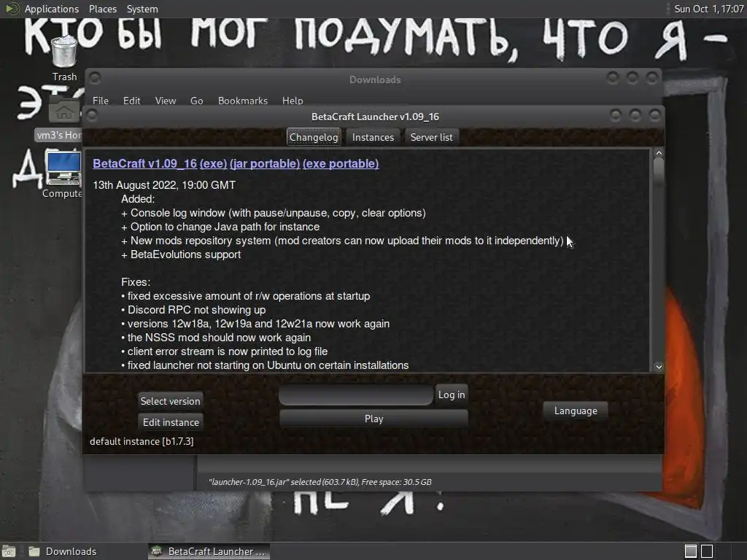Click 'fixed launcher not starting on Ubuntu' line
747x560 pixels.
point(265,365)
